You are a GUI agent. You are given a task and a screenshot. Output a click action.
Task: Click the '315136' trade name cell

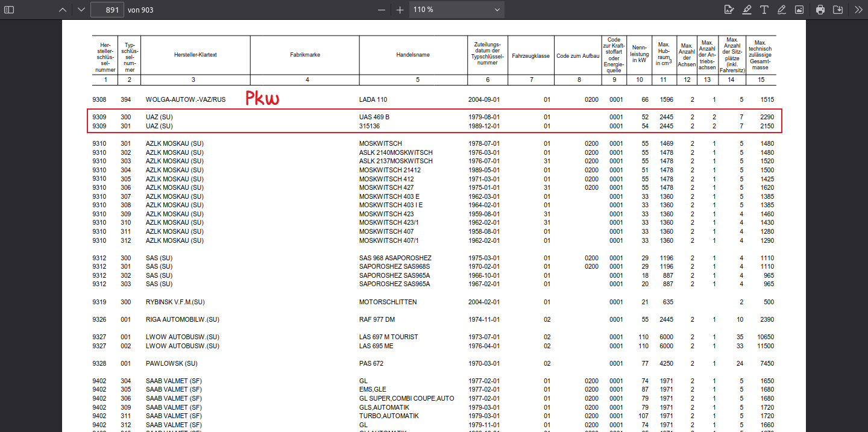[370, 126]
